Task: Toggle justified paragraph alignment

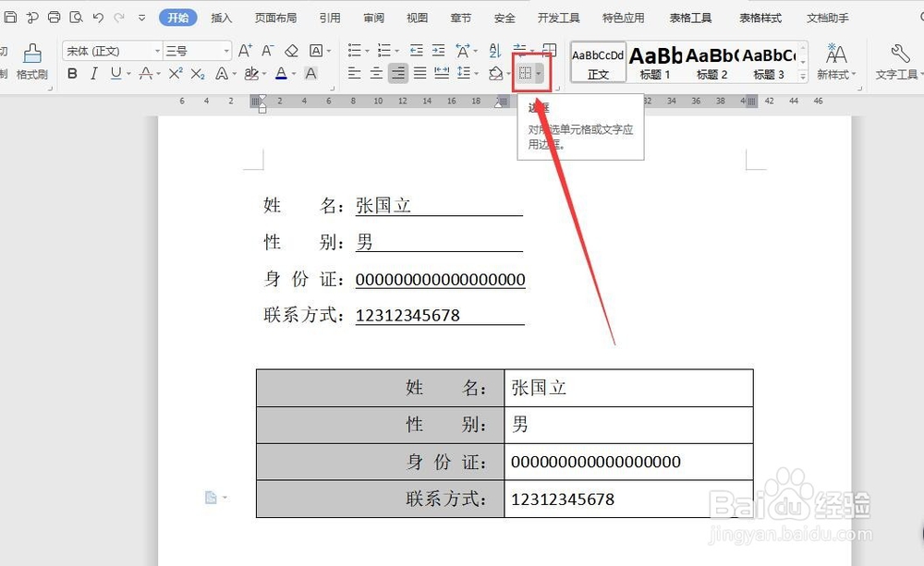Action: (419, 73)
